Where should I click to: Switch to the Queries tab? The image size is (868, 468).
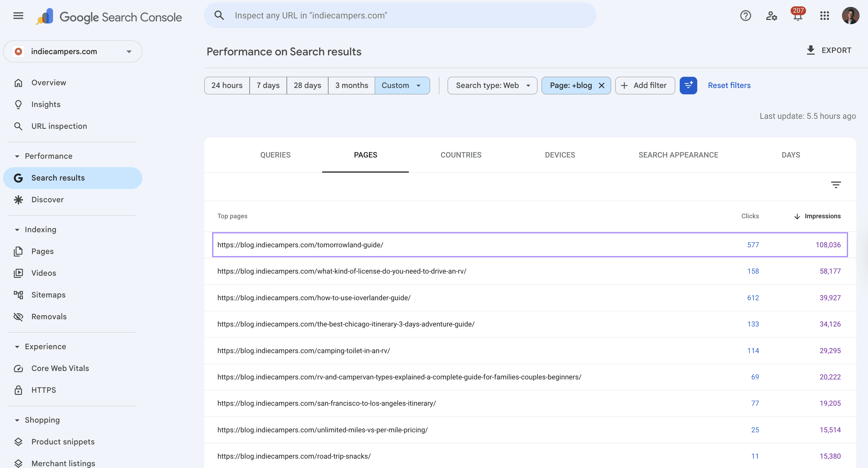point(275,155)
